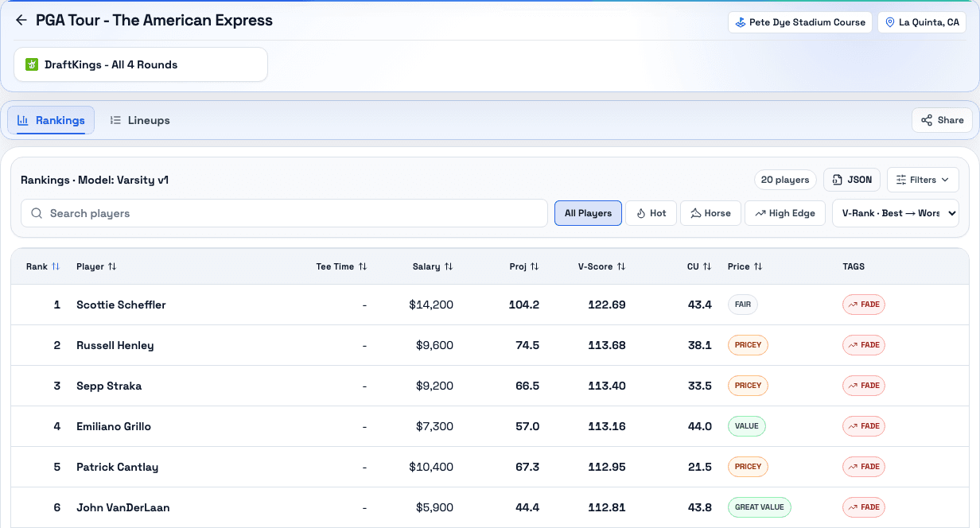The image size is (980, 528).
Task: Focus the Search players input field
Action: [284, 213]
